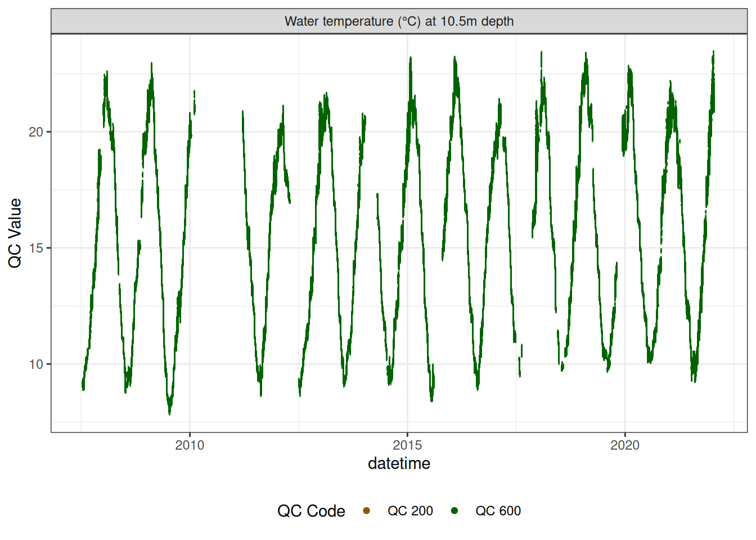Image resolution: width=756 pixels, height=540 pixels.
Task: Click the green QC 600 legend dot
Action: tap(454, 511)
